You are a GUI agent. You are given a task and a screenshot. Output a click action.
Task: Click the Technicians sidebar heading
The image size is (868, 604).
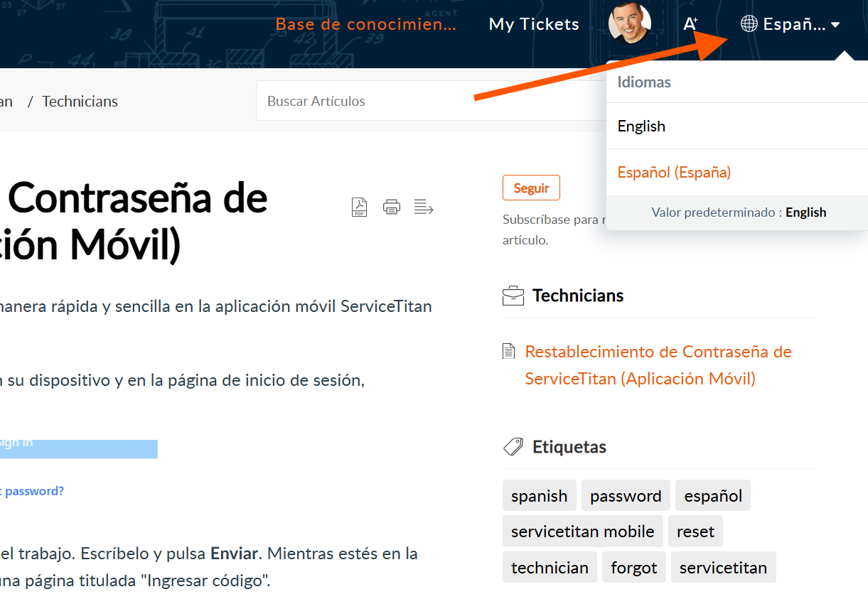coord(578,296)
